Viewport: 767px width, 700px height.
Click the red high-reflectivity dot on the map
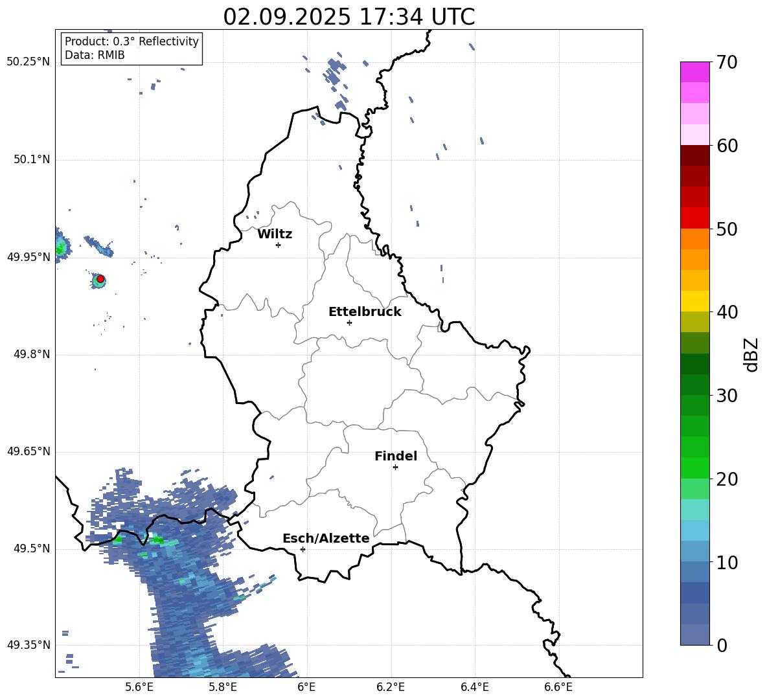(x=100, y=279)
